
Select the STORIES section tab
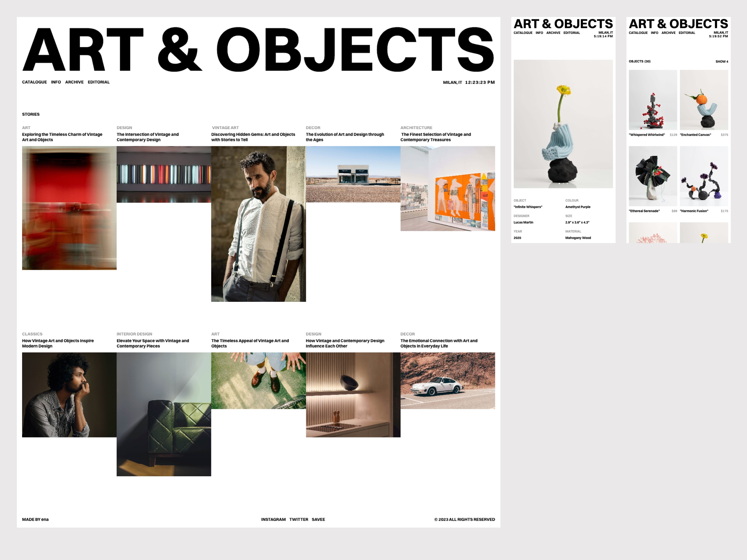(x=31, y=114)
